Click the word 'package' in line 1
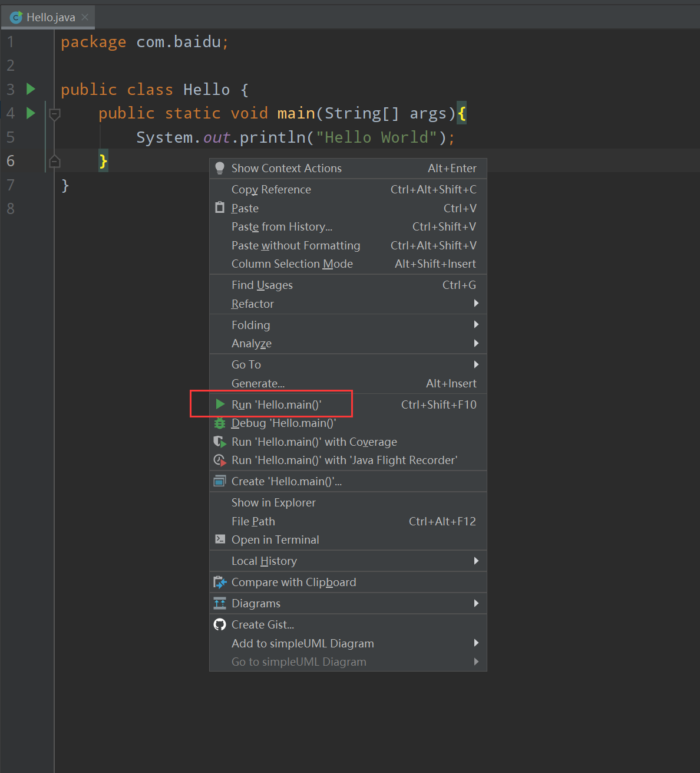Screen dimensions: 700x773 (x=94, y=42)
